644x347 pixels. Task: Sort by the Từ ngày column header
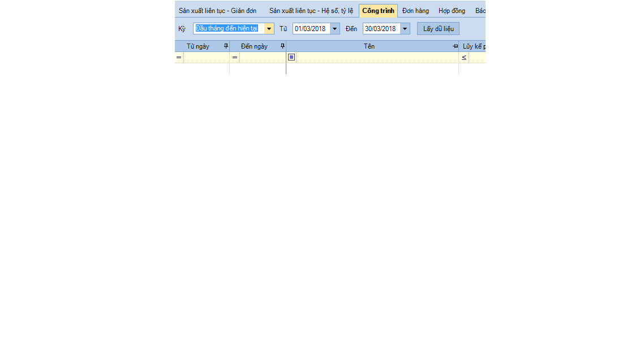[x=198, y=46]
